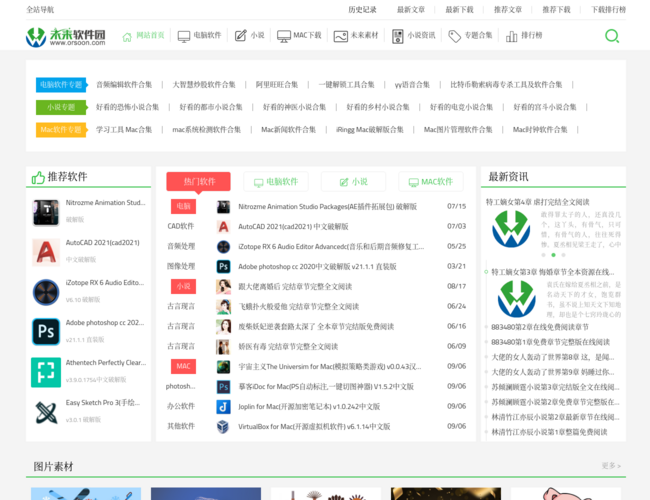Viewport: 650px width, 500px height.
Task: Open iZotope RX 6 icon in sidebar
Action: click(x=46, y=292)
